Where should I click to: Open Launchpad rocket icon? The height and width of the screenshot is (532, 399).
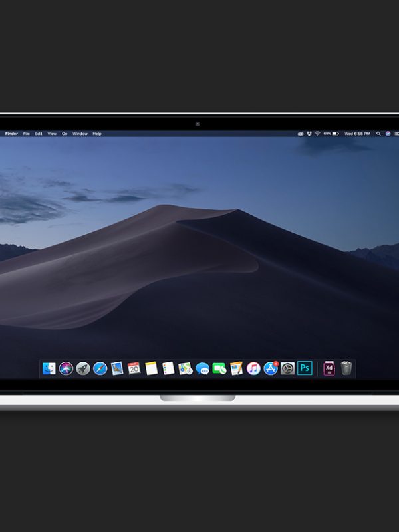[83, 368]
